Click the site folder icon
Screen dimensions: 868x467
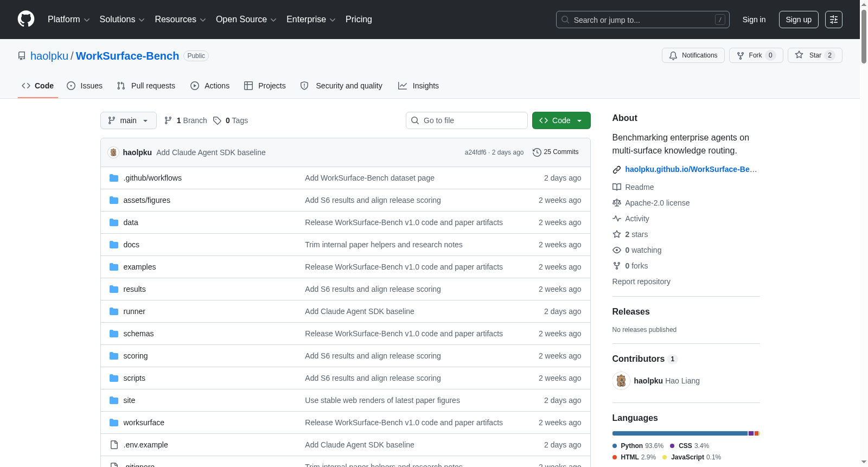[114, 400]
